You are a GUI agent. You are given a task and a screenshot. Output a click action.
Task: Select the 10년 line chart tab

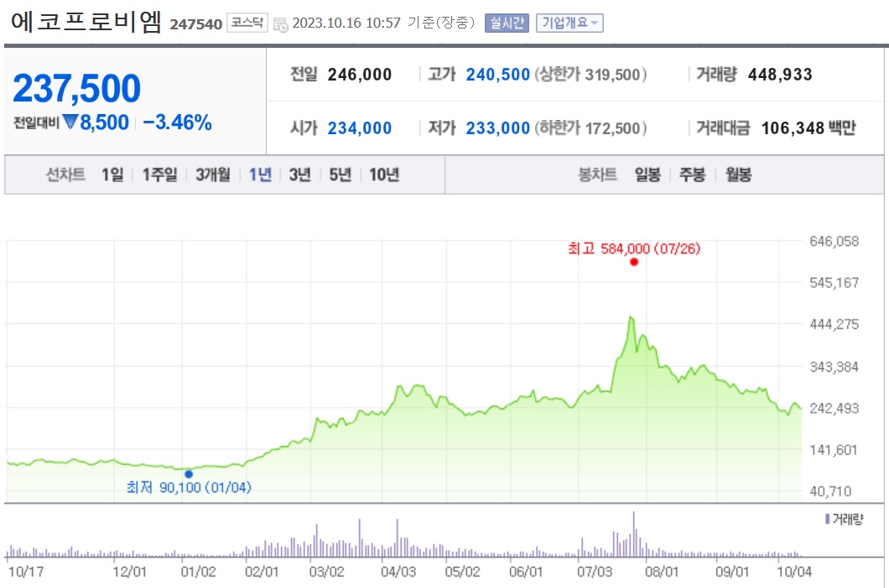(x=384, y=174)
